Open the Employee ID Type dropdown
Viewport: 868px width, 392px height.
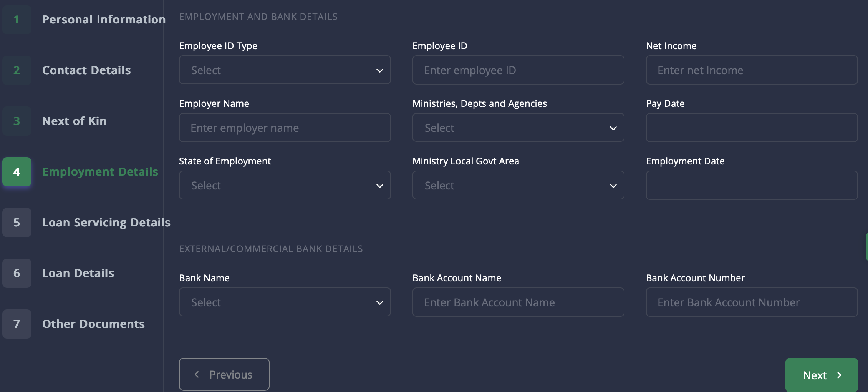click(285, 70)
